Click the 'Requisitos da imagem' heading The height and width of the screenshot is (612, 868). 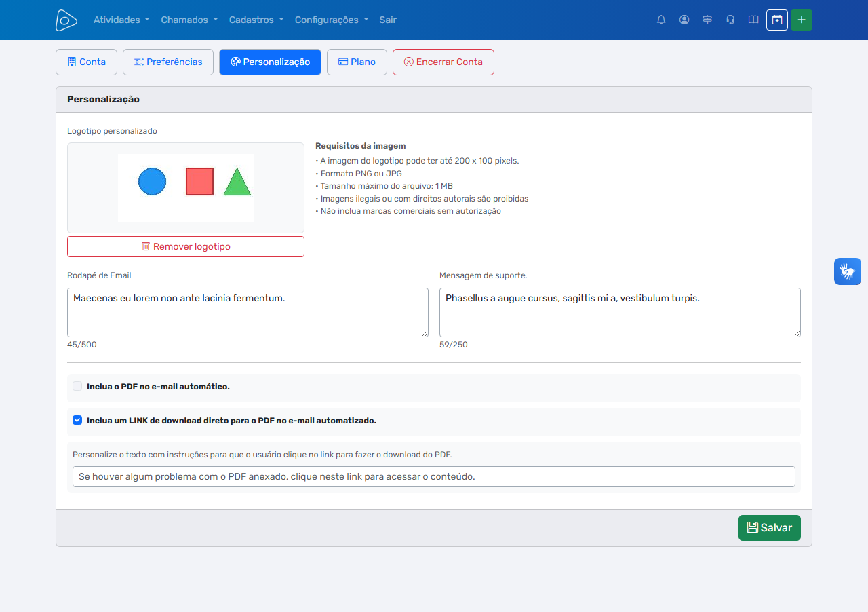(361, 146)
